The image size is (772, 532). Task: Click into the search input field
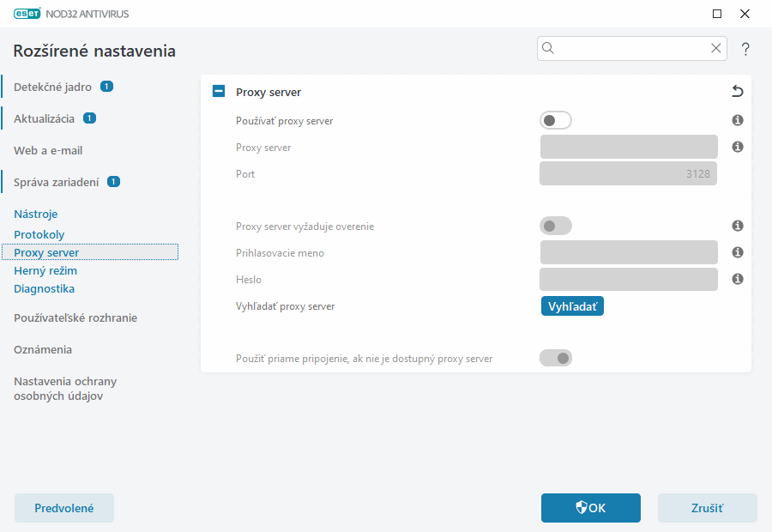[631, 49]
